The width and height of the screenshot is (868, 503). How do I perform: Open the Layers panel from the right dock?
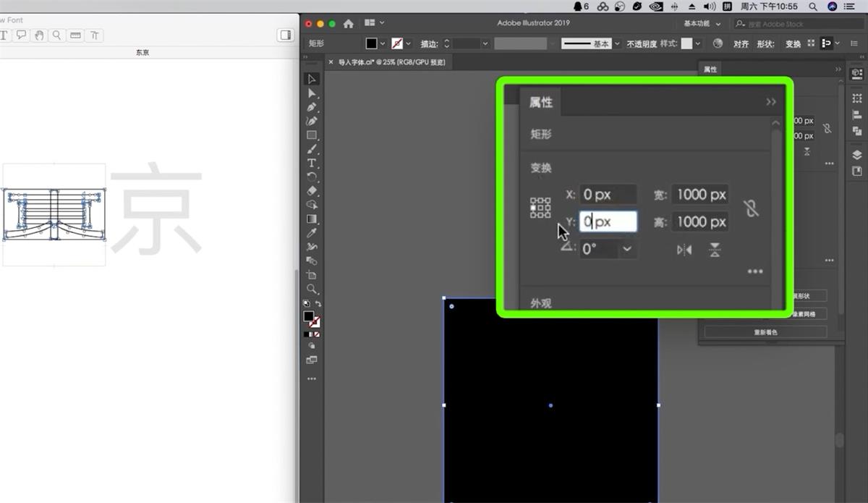856,153
